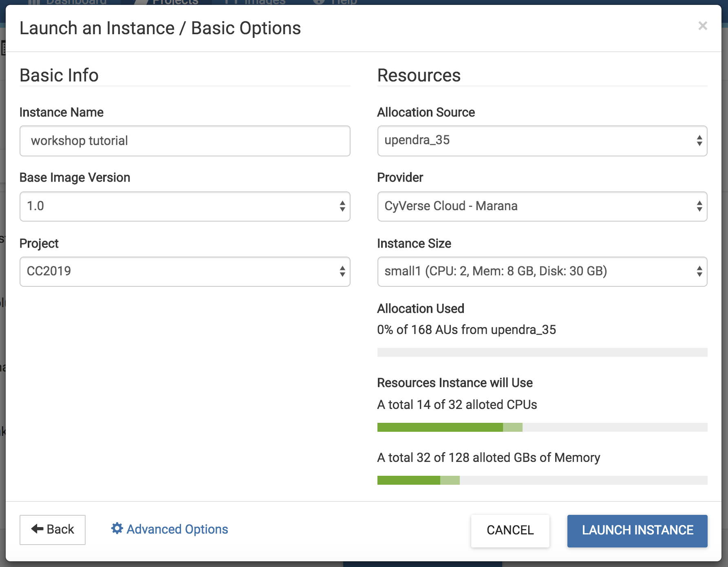
Task: Open the Allocation Source dropdown
Action: pyautogui.click(x=542, y=141)
